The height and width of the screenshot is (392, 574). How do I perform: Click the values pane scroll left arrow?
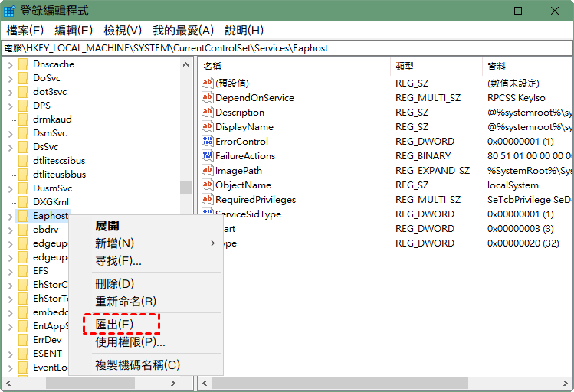[205, 384]
